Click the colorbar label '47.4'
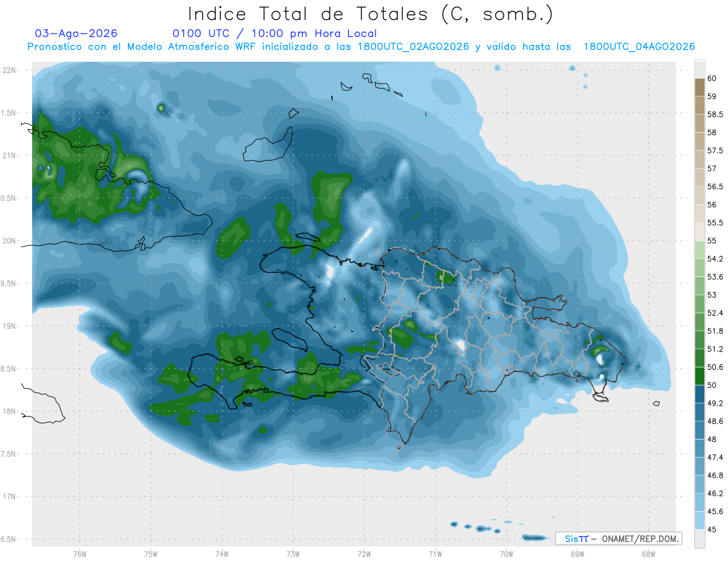Image resolution: width=728 pixels, height=562 pixels. coord(715,457)
